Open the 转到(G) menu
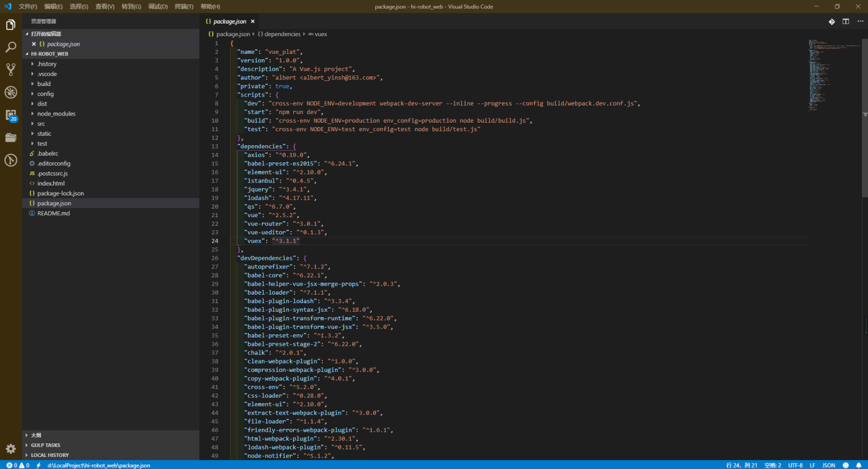This screenshot has width=868, height=469. (131, 7)
